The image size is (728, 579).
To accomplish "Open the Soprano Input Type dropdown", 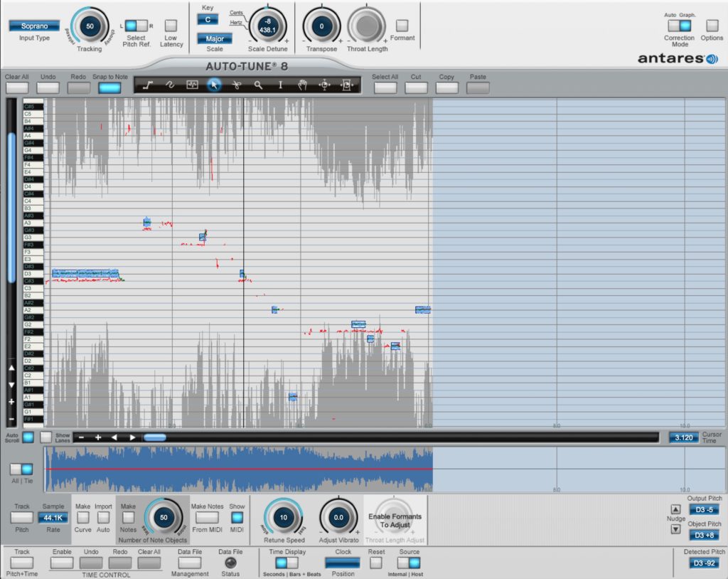I will pos(34,26).
